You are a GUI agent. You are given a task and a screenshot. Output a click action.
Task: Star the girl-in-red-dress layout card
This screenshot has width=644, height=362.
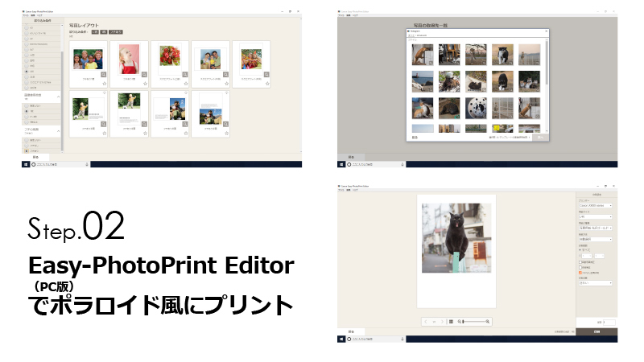tap(145, 84)
